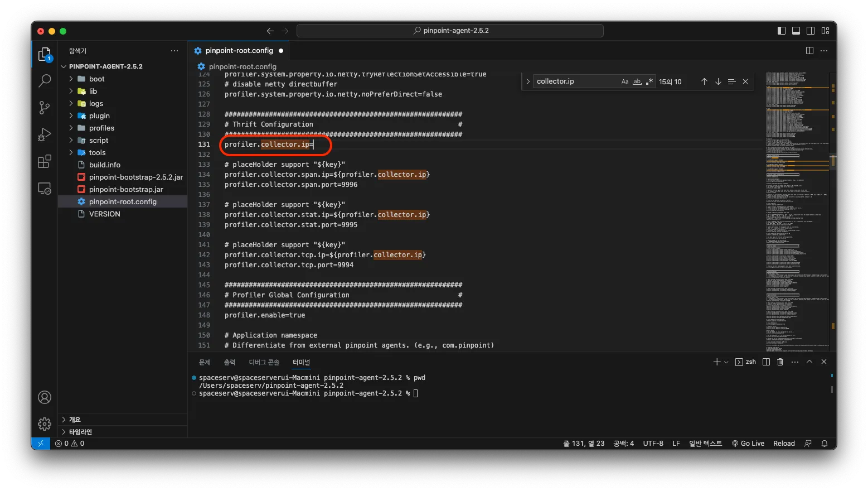Go to previous find match
This screenshot has width=868, height=491.
[704, 81]
